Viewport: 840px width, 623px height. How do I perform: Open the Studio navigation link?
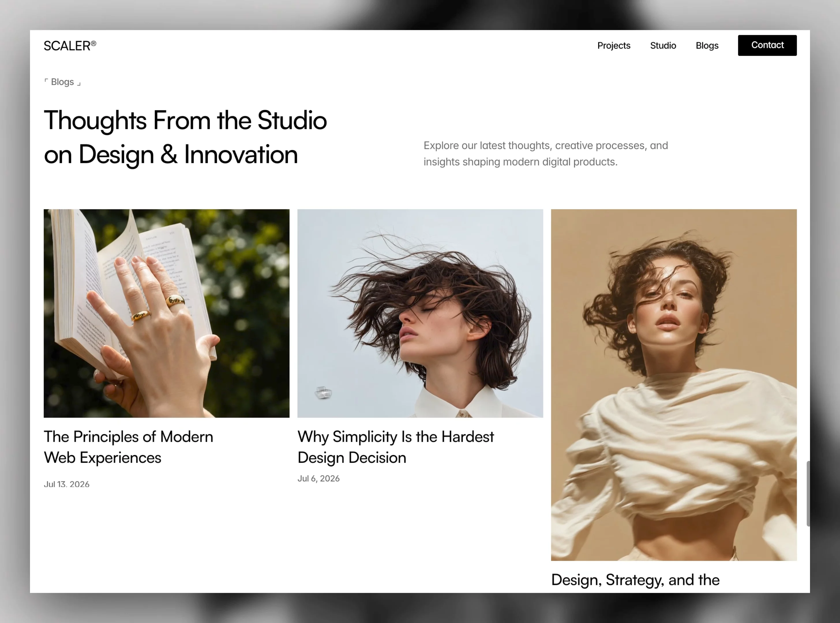pyautogui.click(x=663, y=46)
